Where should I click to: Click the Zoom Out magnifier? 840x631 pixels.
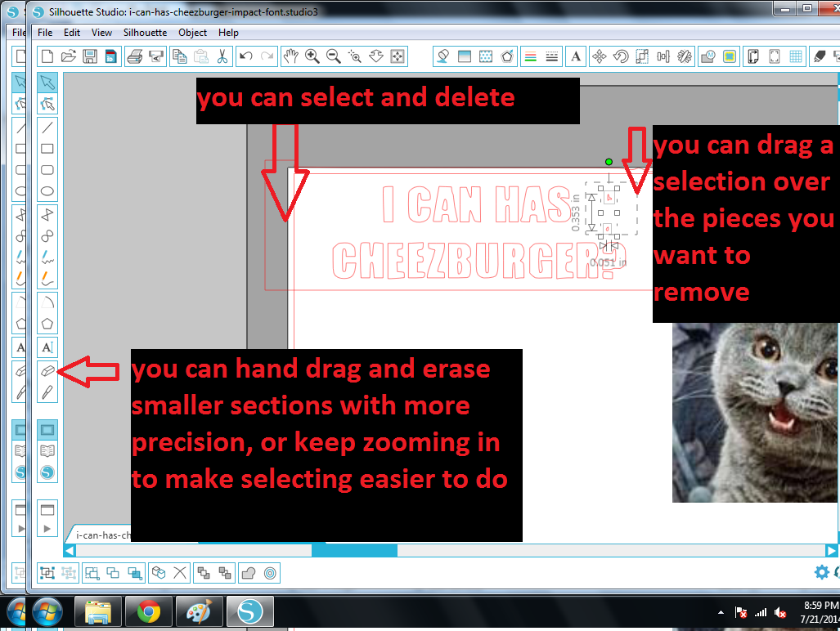tap(333, 56)
